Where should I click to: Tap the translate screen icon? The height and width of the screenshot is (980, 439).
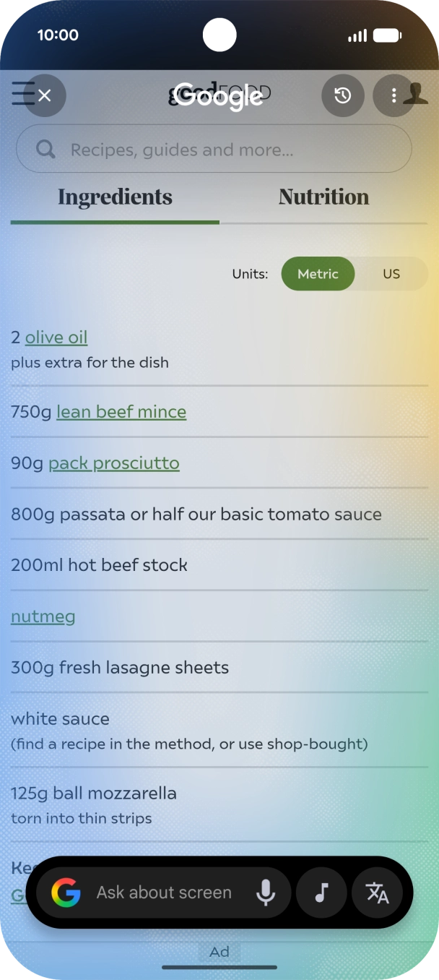click(x=377, y=893)
